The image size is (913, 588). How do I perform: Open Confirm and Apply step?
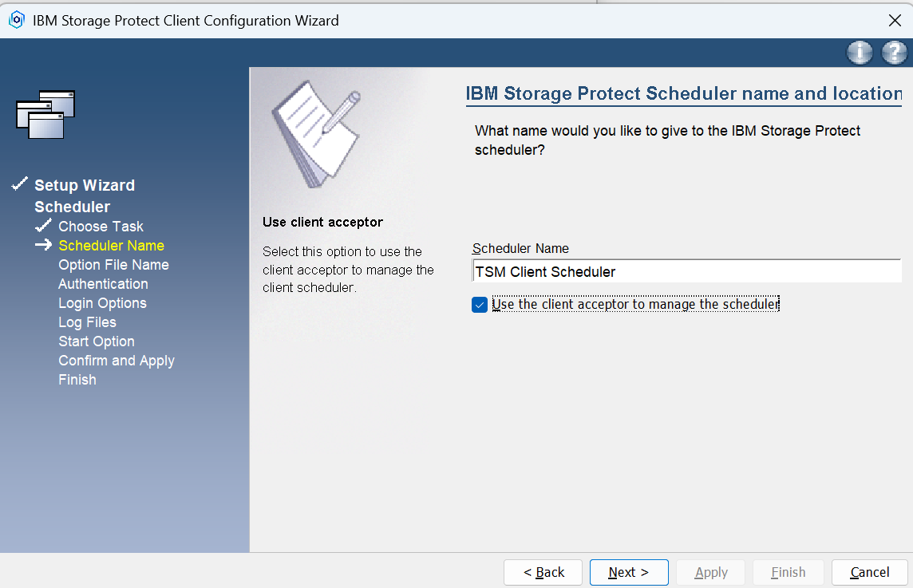click(x=116, y=361)
